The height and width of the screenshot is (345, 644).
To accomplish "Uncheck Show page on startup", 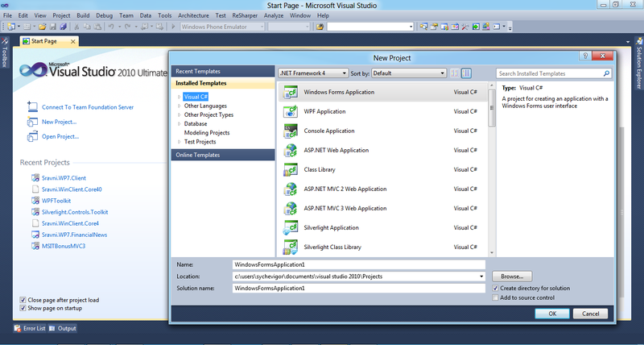I will click(23, 308).
